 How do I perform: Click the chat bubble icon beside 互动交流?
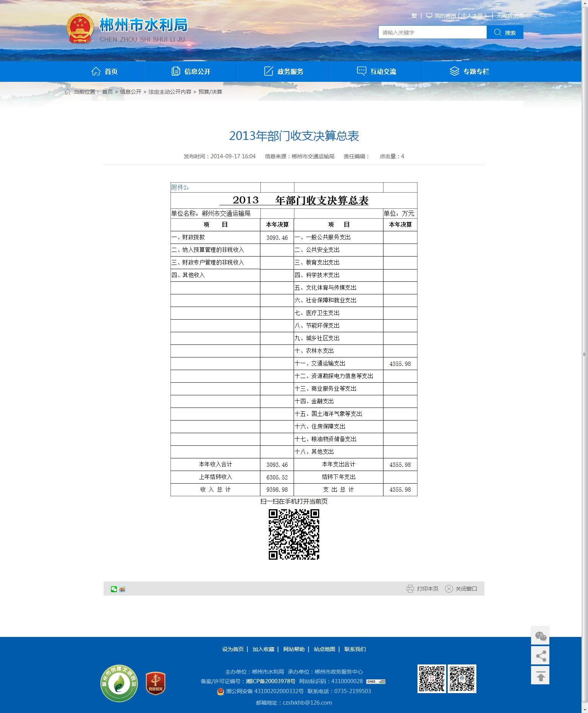pyautogui.click(x=361, y=71)
